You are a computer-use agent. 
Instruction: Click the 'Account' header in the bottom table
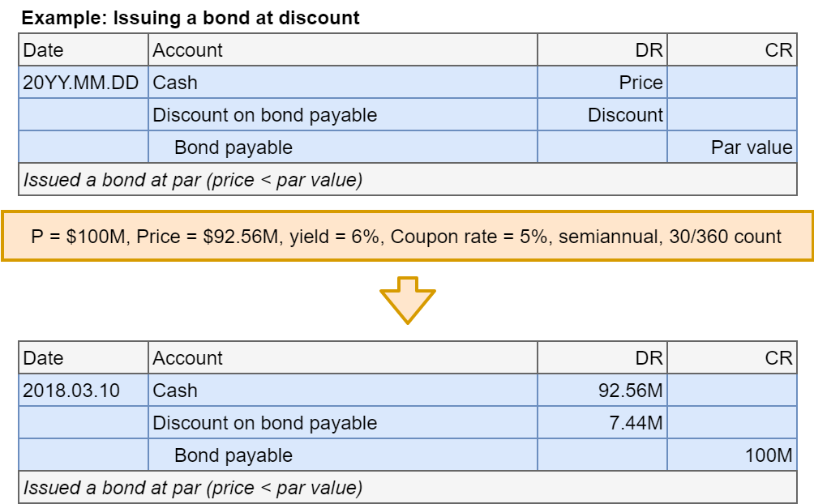[x=342, y=358]
